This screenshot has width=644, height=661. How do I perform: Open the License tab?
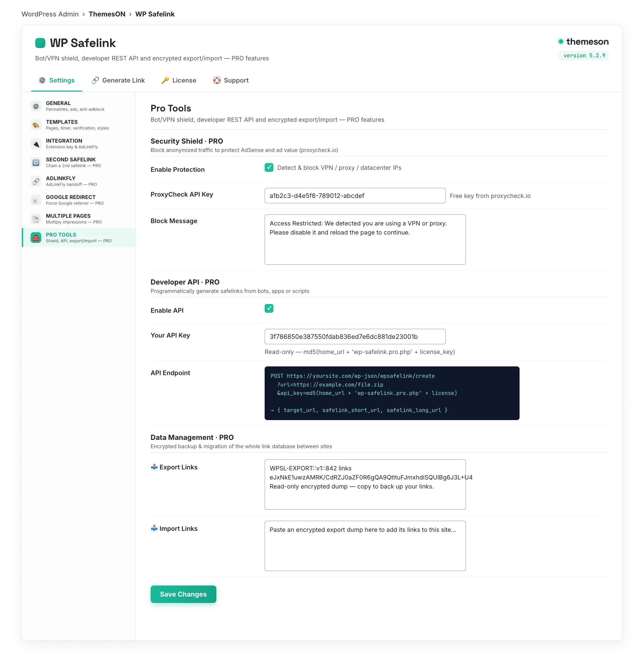(179, 80)
